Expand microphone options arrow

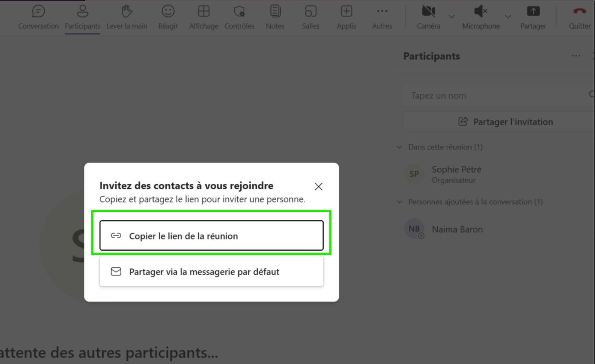point(508,16)
